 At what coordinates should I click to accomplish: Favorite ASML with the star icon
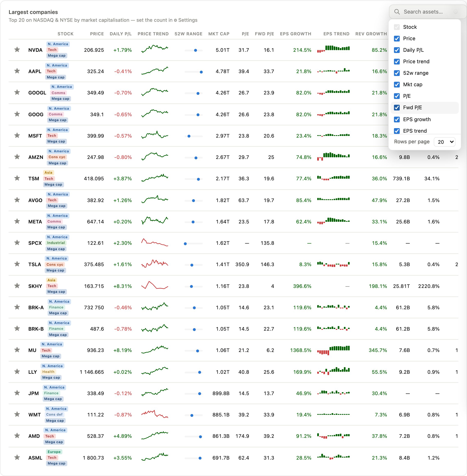pyautogui.click(x=17, y=457)
